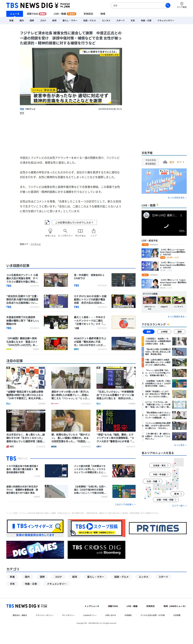Screen dimensions: 193x644
Task: Open ranking item 1 about 松岡昌宏
Action: [x=164, y=341]
